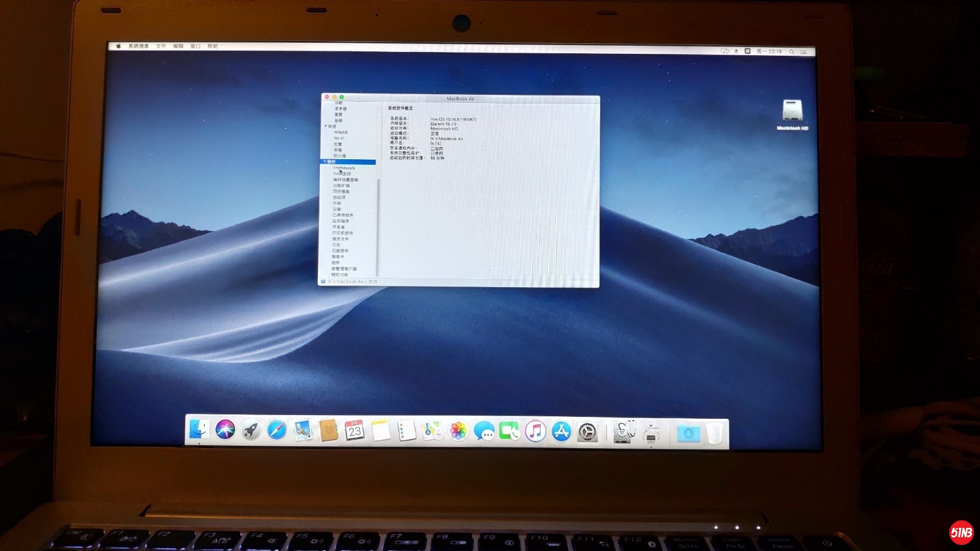
Task: Select Wi-Fi under the network section
Action: click(x=339, y=138)
